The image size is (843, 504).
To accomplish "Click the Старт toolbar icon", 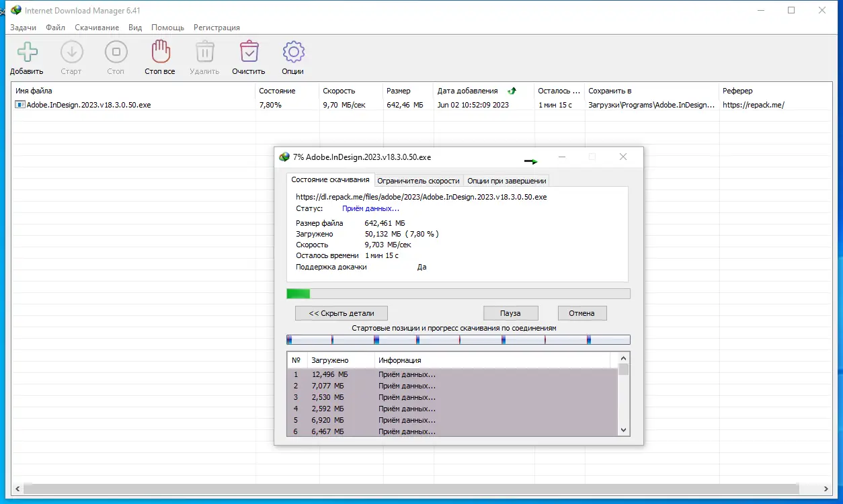I will pos(71,52).
